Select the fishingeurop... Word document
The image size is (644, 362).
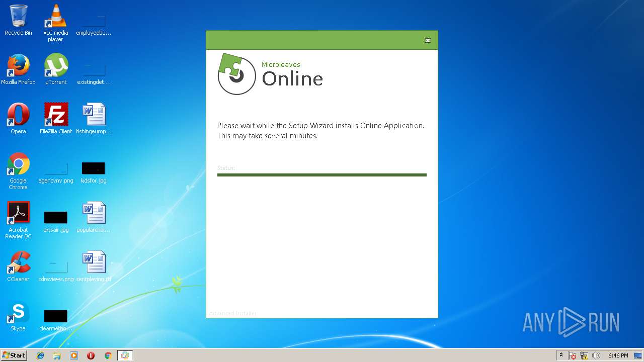[x=94, y=119]
